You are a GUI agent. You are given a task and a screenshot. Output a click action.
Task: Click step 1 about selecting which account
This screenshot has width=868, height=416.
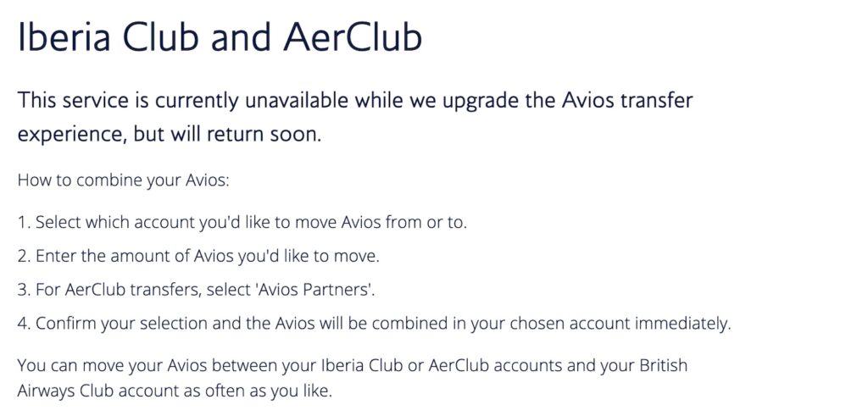click(x=242, y=223)
